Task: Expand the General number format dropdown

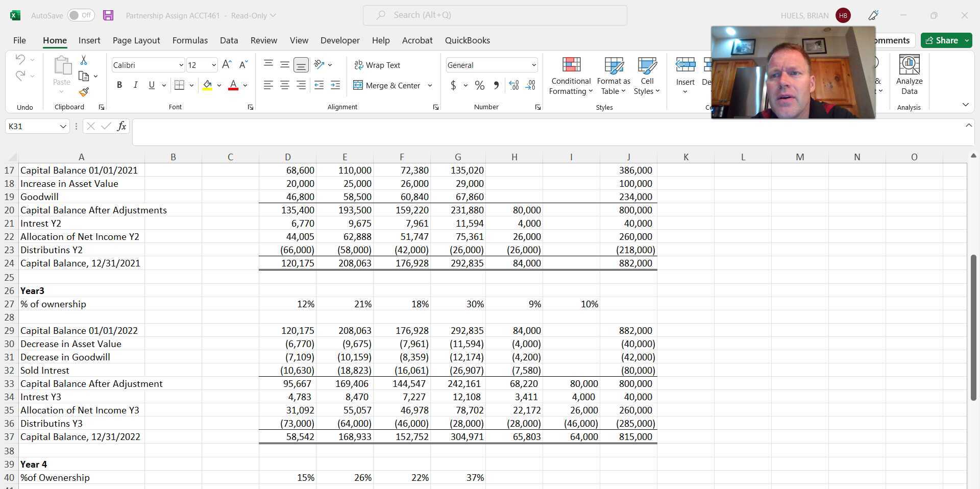Action: click(x=534, y=65)
